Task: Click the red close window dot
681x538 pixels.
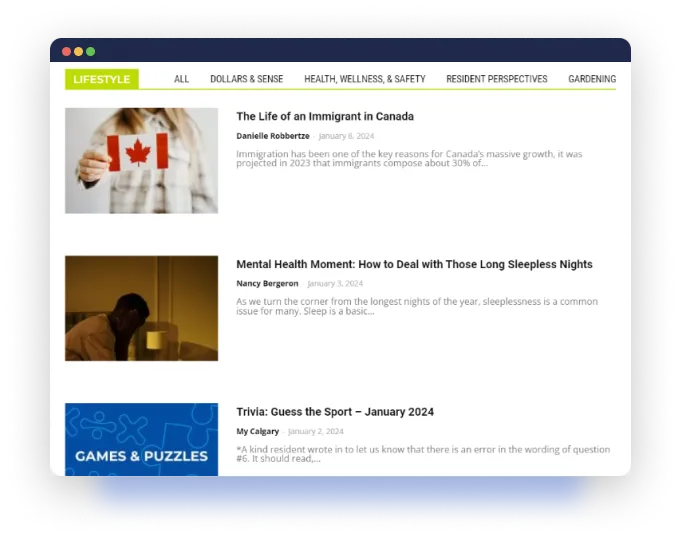Action: click(x=66, y=52)
